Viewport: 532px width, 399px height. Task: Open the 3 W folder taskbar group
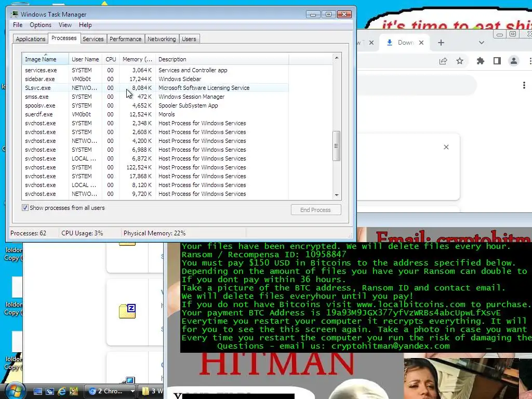click(x=151, y=391)
